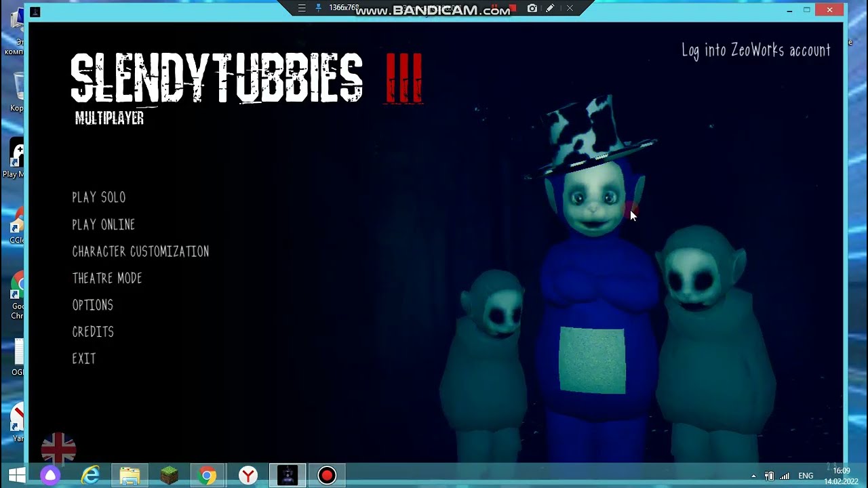Open the Windows Start menu
This screenshot has width=868, height=488.
point(17,475)
